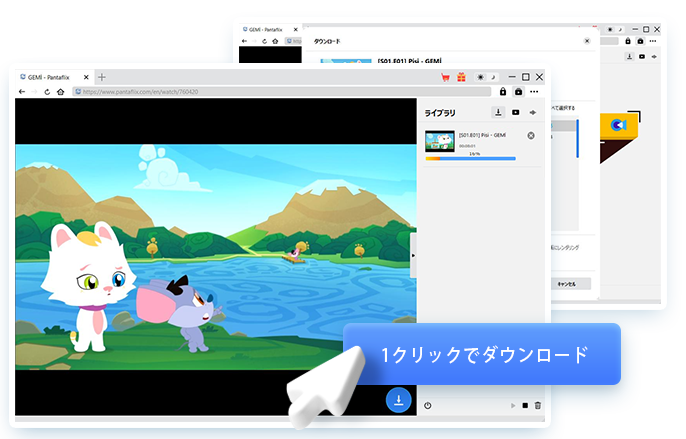Open the library bag icon in front toolbar
The height and width of the screenshot is (439, 686).
coord(518,91)
